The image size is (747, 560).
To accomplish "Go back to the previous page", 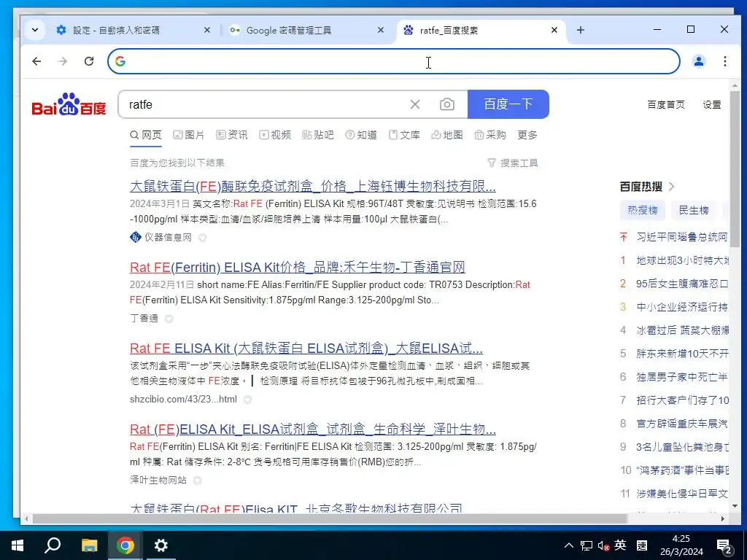I will pyautogui.click(x=36, y=61).
